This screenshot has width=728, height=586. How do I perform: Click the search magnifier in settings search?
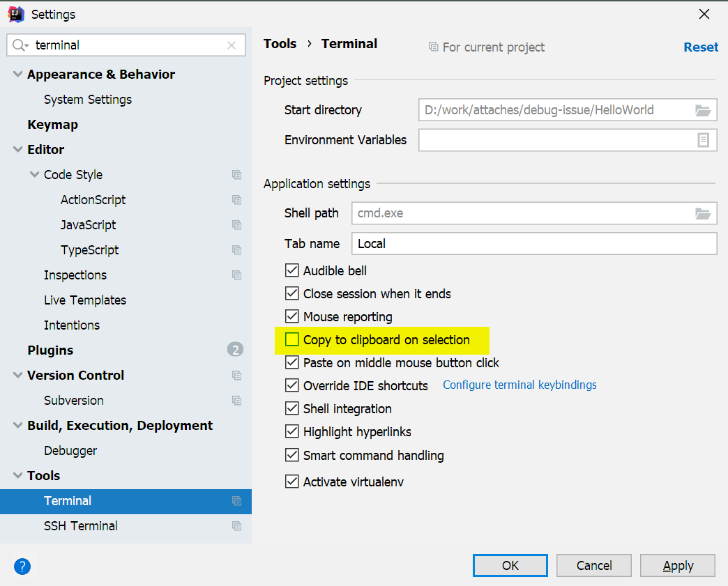point(17,45)
